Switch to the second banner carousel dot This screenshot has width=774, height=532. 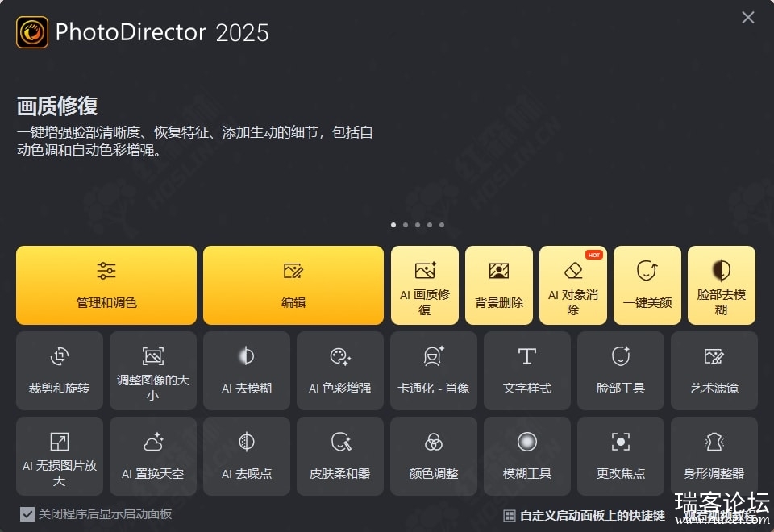(x=406, y=225)
